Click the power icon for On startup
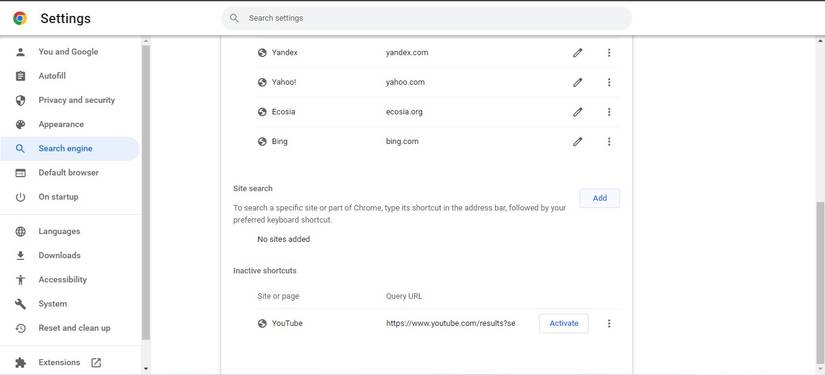This screenshot has height=375, width=825. tap(21, 197)
